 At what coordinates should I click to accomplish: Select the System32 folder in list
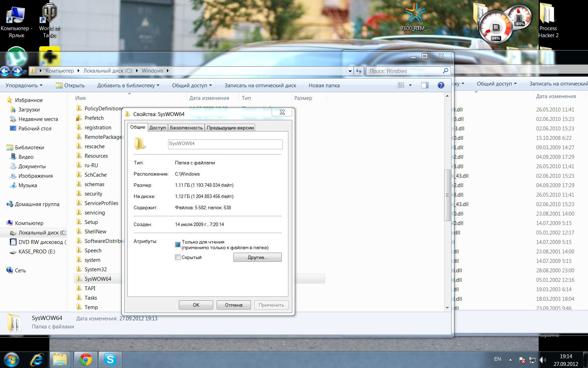point(96,270)
